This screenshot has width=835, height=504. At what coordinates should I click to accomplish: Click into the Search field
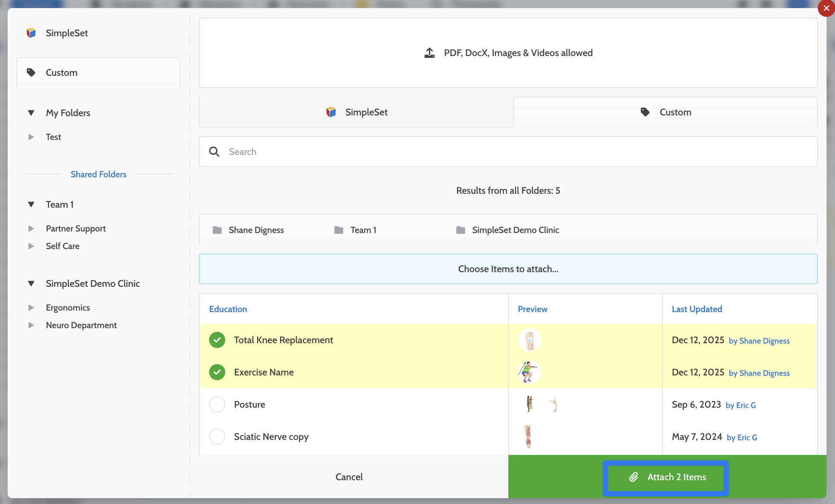[513, 152]
